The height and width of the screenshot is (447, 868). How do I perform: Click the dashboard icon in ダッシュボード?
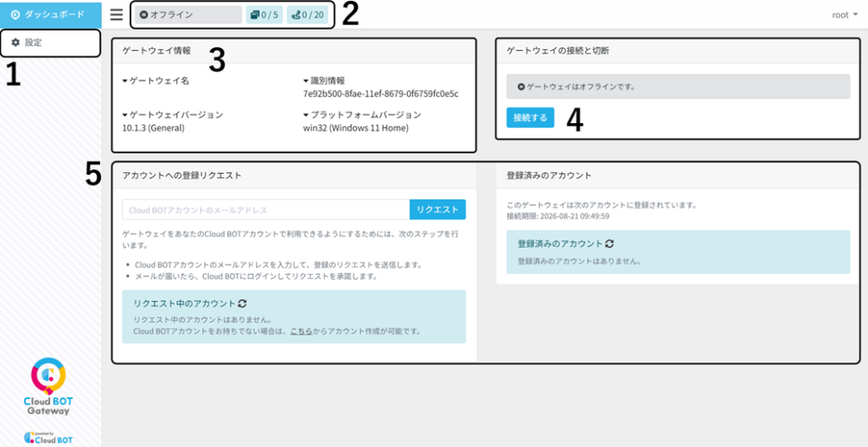[15, 14]
